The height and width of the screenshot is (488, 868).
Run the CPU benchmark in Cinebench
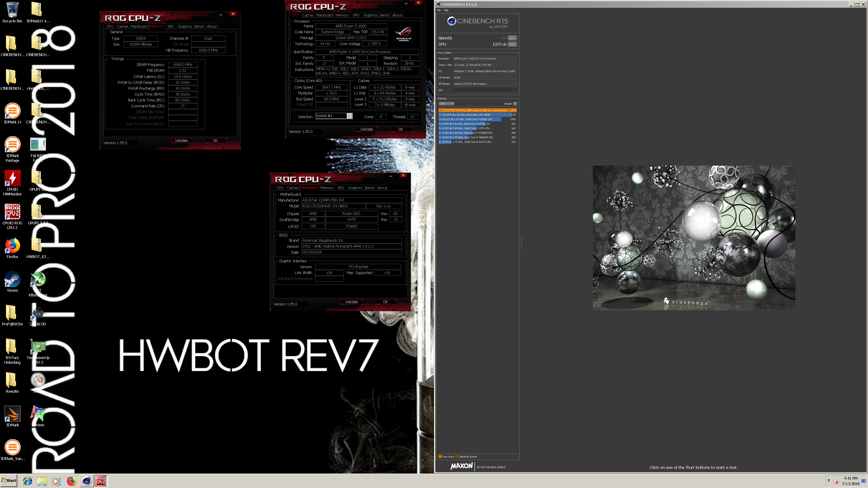coord(512,45)
